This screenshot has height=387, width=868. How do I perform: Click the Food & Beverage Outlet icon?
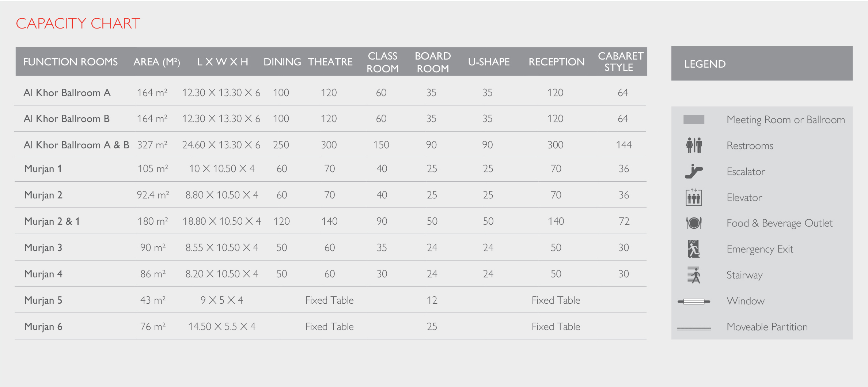(x=694, y=223)
